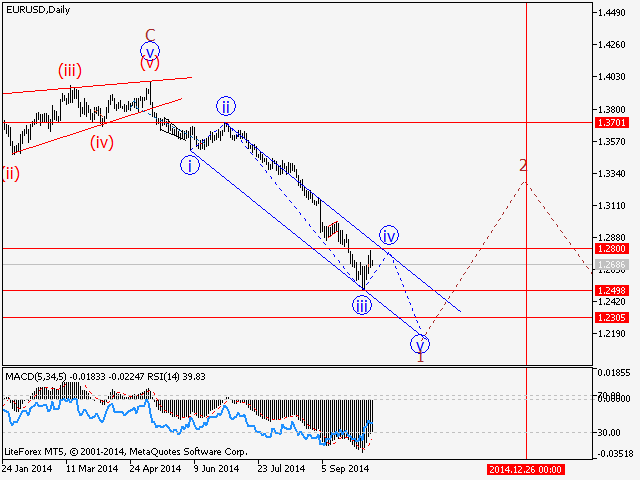The width and height of the screenshot is (640, 480).
Task: Click the 0.01855 indicator scale value
Action: pos(614,373)
